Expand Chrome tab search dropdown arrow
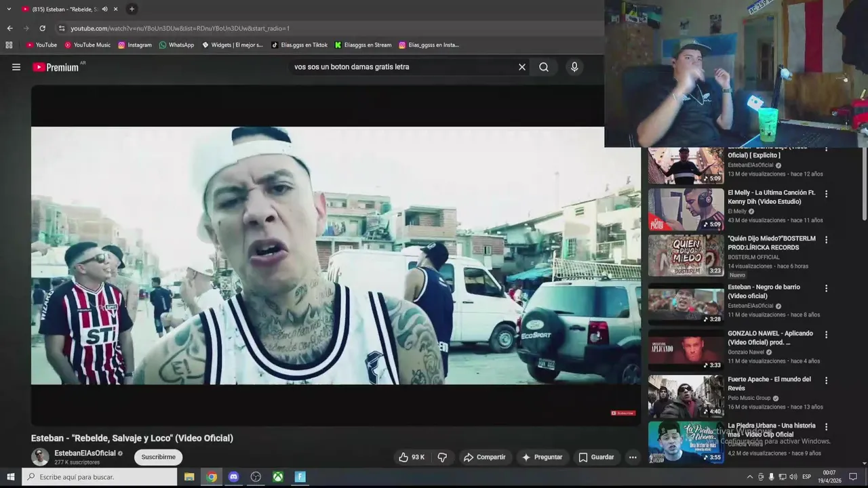This screenshot has width=868, height=488. pos(9,9)
